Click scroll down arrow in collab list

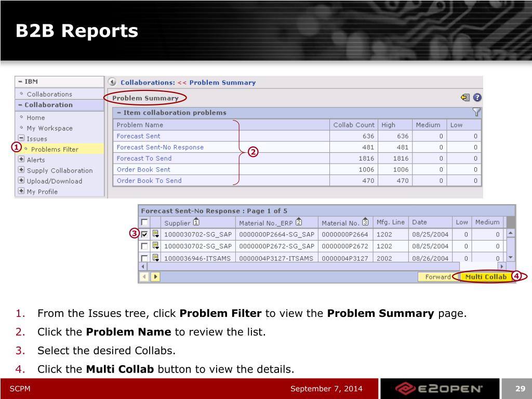coord(511,258)
